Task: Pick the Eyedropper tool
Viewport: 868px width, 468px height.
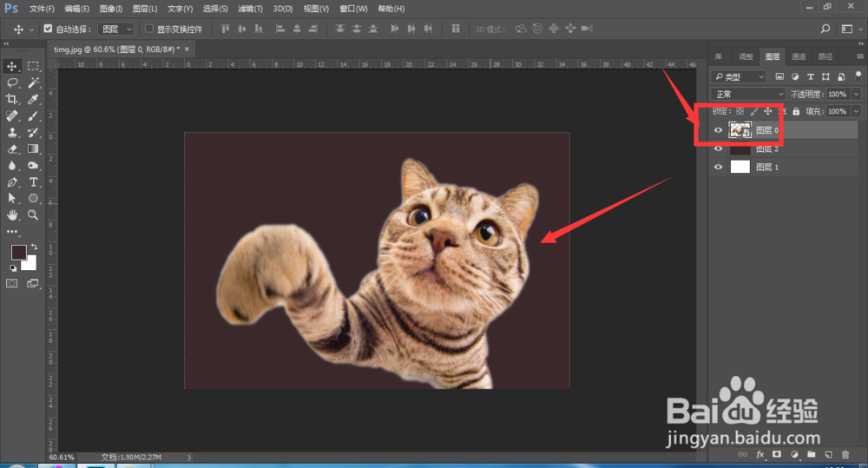Action: tap(33, 100)
